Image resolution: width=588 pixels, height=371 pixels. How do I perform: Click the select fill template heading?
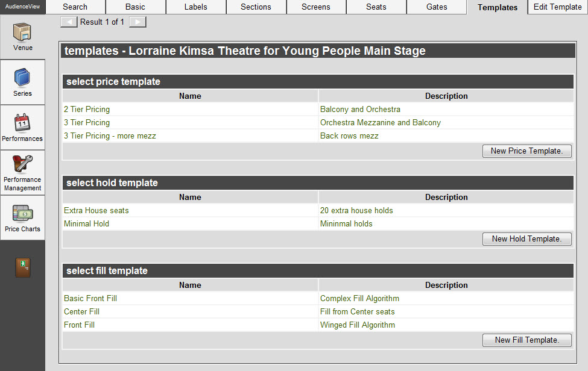click(107, 270)
